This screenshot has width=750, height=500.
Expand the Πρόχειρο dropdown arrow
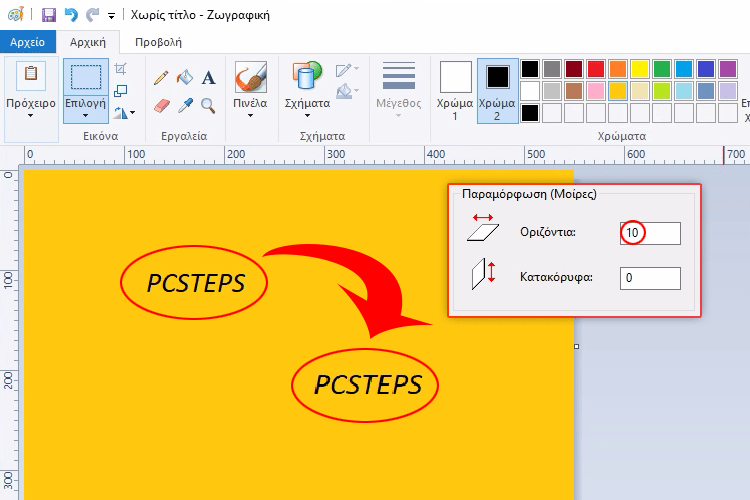click(31, 116)
